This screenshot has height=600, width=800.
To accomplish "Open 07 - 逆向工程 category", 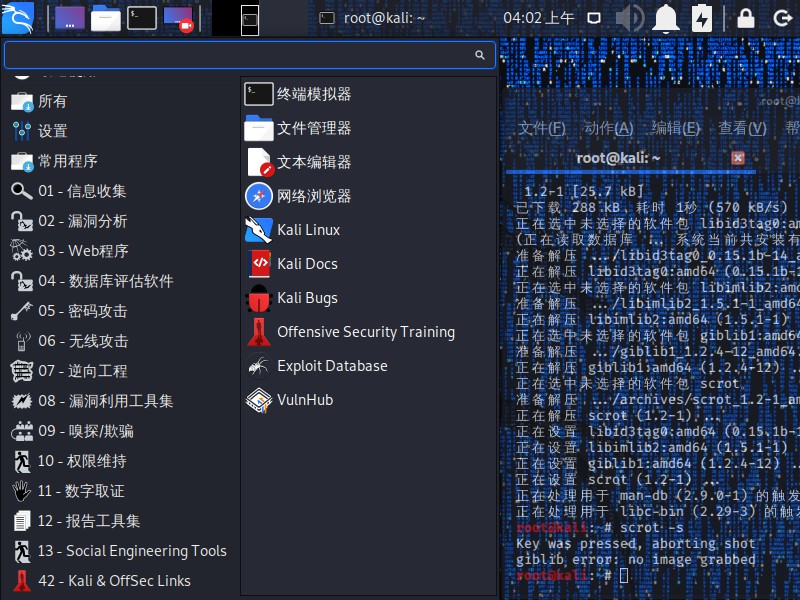I will tap(120, 371).
